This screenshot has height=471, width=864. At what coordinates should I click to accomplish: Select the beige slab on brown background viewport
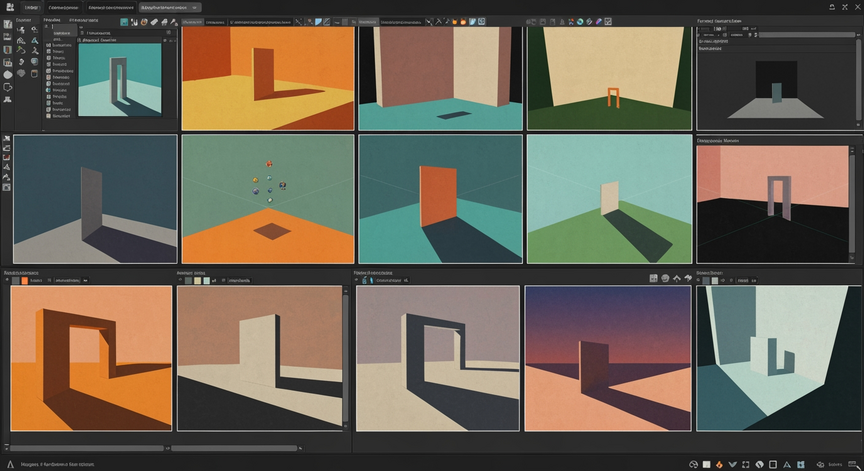click(260, 358)
